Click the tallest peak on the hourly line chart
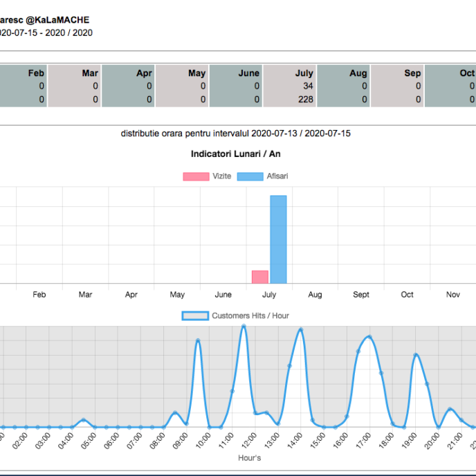This screenshot has height=476, width=476. point(244,327)
